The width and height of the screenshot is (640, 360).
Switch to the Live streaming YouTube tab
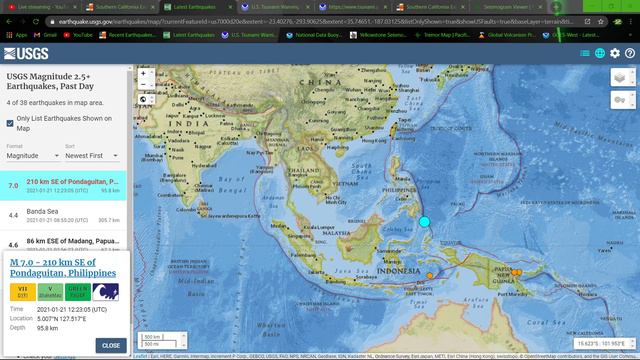click(x=43, y=7)
